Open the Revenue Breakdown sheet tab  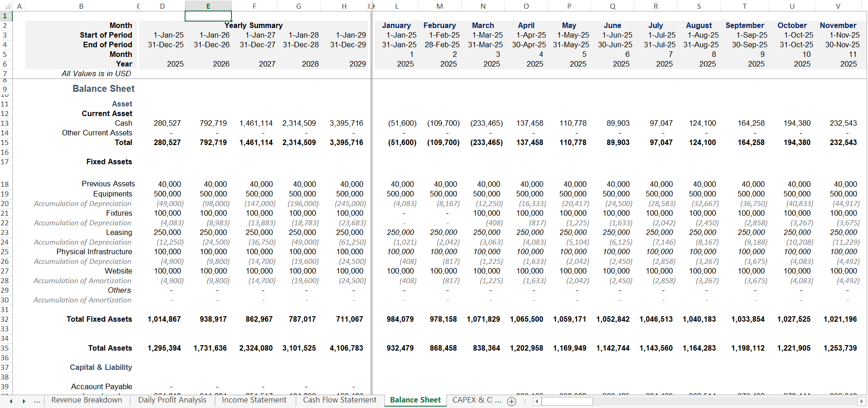pos(87,400)
